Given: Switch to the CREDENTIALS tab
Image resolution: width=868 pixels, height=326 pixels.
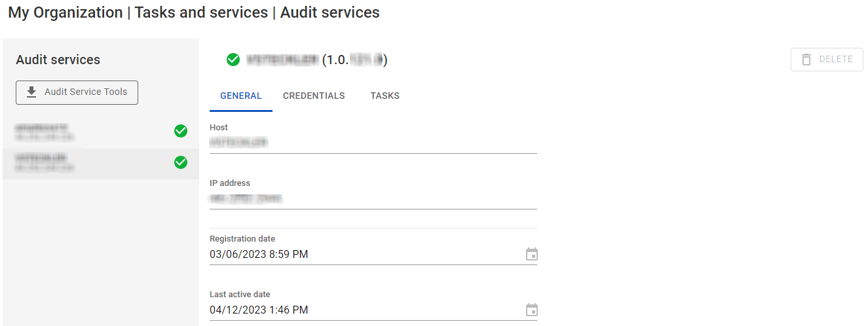Looking at the screenshot, I should 314,96.
